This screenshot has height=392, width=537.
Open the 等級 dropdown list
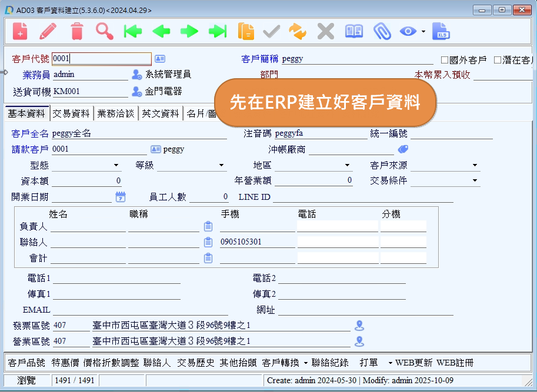[x=222, y=165]
